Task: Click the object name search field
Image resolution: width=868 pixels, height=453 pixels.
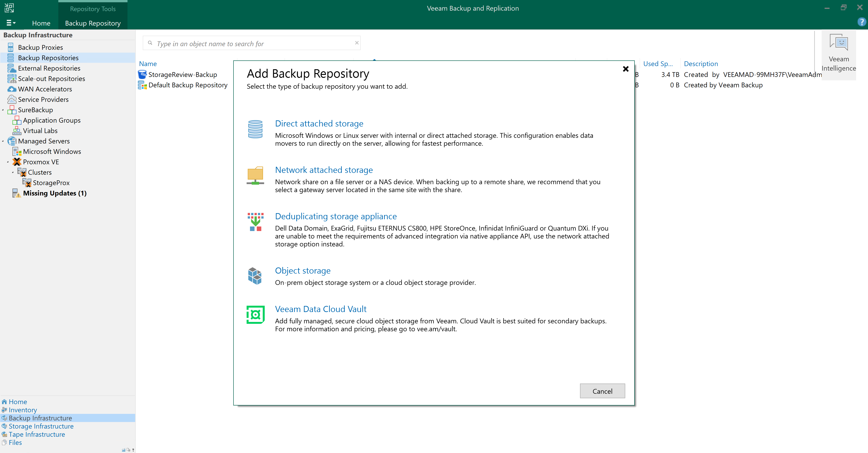Action: coord(253,43)
